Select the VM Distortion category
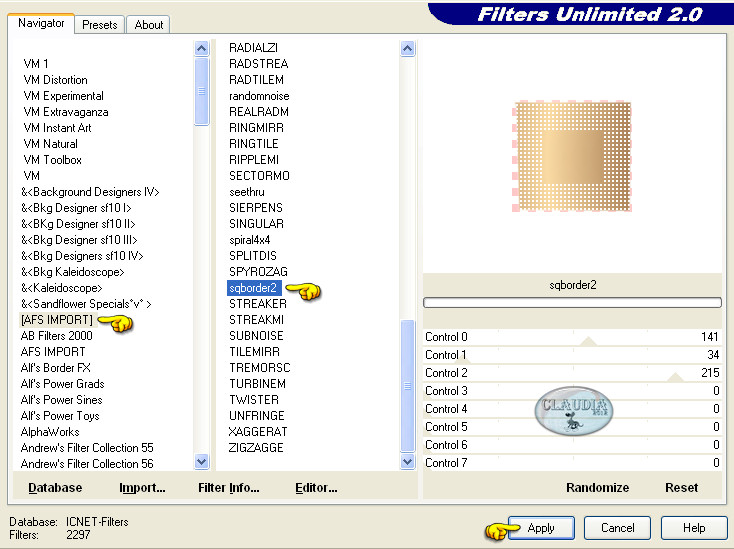The width and height of the screenshot is (734, 549). 55,80
